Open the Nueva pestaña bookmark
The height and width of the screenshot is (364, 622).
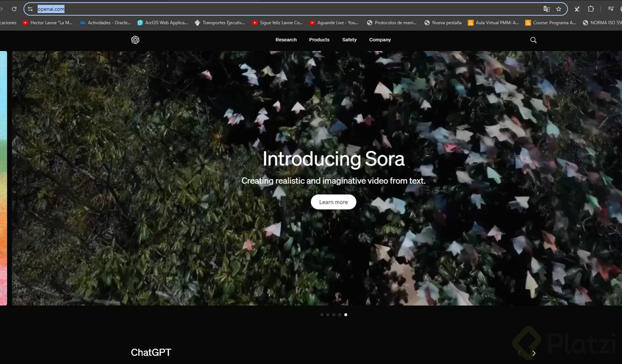pos(443,23)
